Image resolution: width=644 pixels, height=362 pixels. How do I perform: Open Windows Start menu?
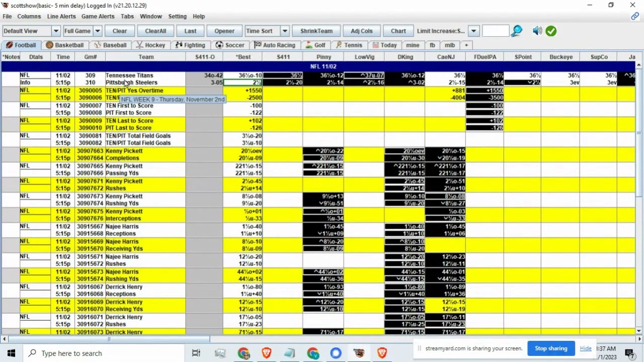(x=11, y=353)
